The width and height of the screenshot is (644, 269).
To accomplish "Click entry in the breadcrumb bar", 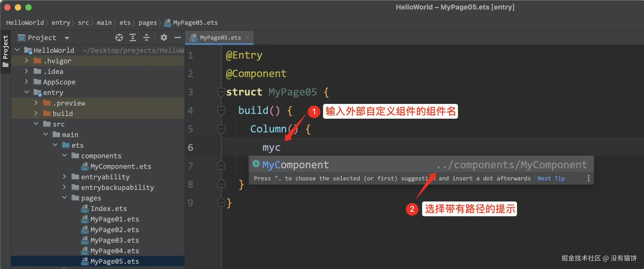I will [x=61, y=23].
